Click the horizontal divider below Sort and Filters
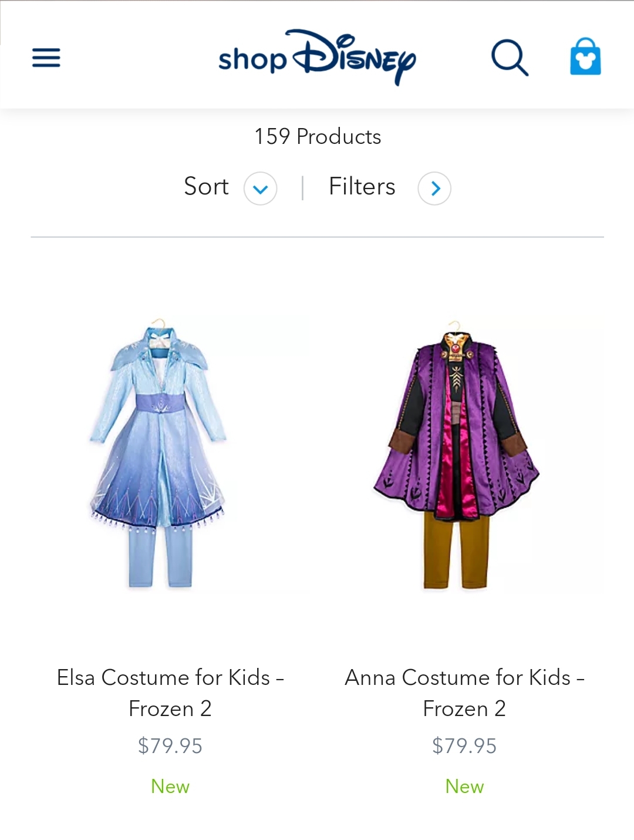 pos(317,237)
